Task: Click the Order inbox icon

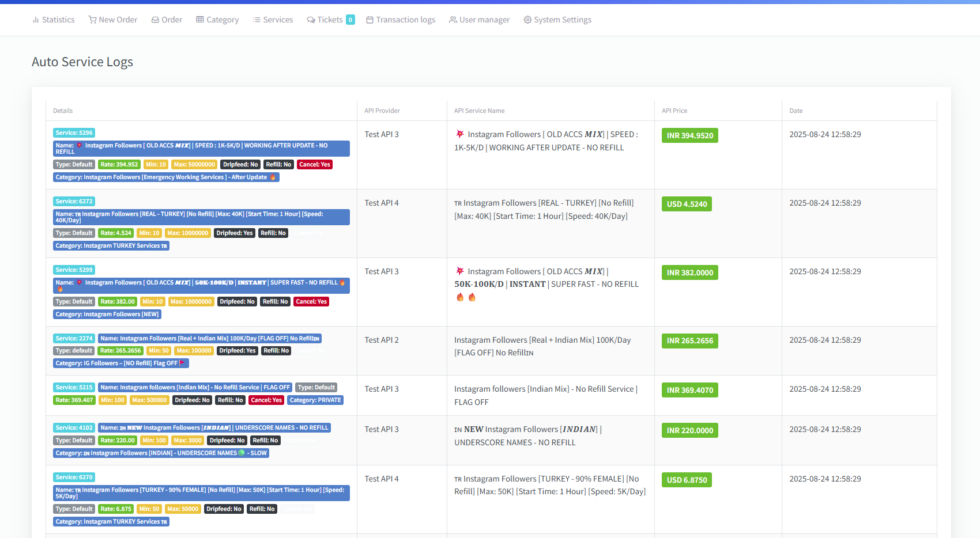Action: tap(155, 20)
